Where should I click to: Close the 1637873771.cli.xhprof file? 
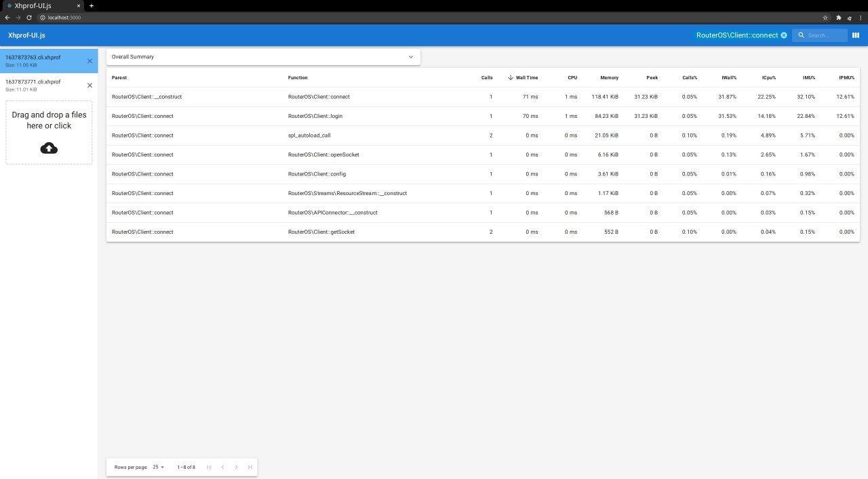tap(90, 85)
